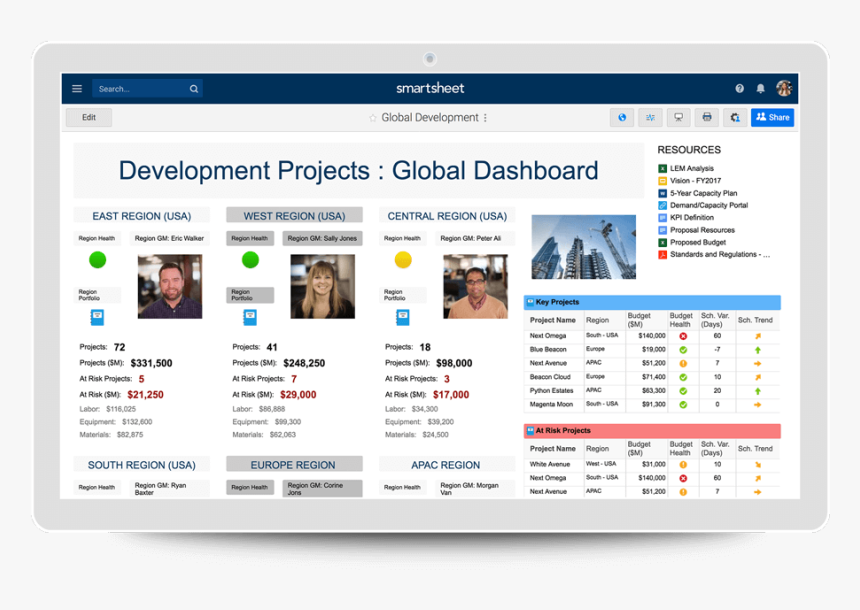This screenshot has height=610, width=860.
Task: Open the notifications bell
Action: [760, 88]
